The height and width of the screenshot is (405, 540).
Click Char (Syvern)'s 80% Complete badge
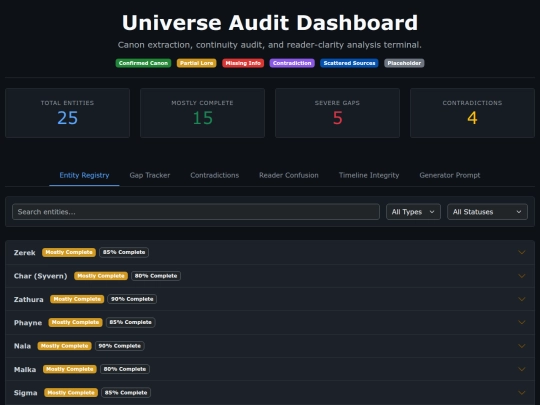point(156,276)
